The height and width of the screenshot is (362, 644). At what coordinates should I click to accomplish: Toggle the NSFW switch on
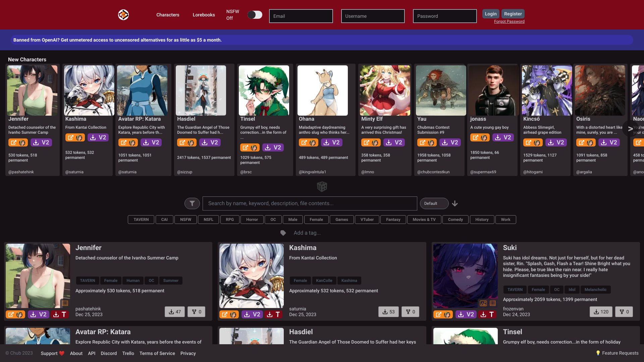click(255, 15)
